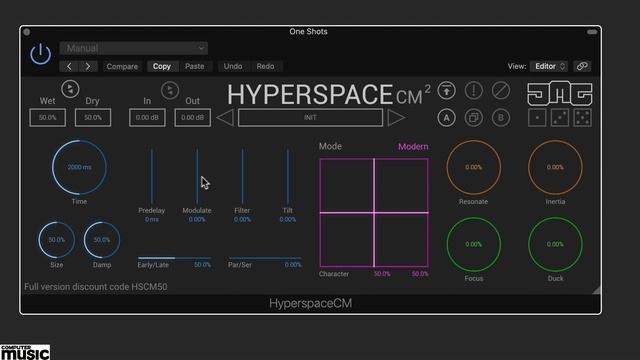Image resolution: width=640 pixels, height=360 pixels.
Task: Click the Copy button
Action: 162,66
